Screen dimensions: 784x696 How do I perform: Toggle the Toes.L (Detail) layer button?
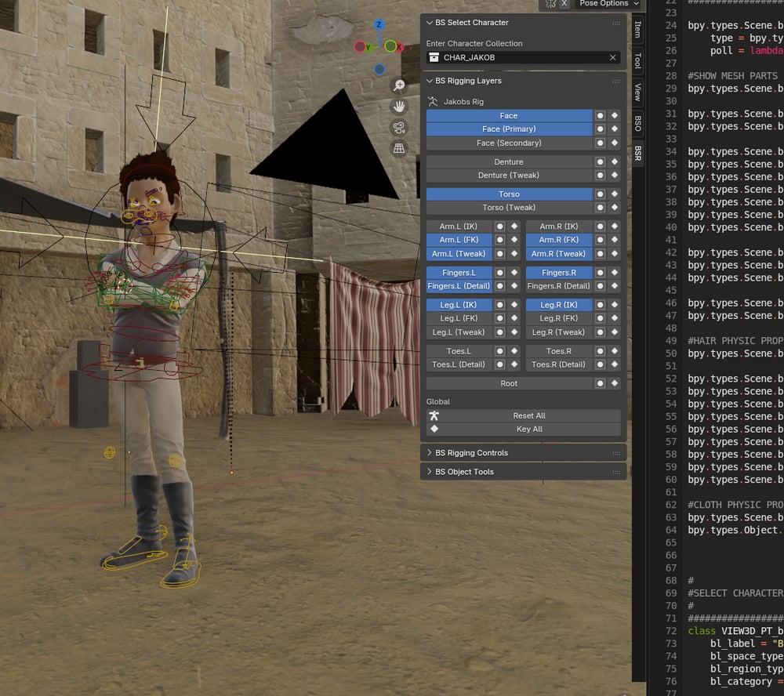459,364
